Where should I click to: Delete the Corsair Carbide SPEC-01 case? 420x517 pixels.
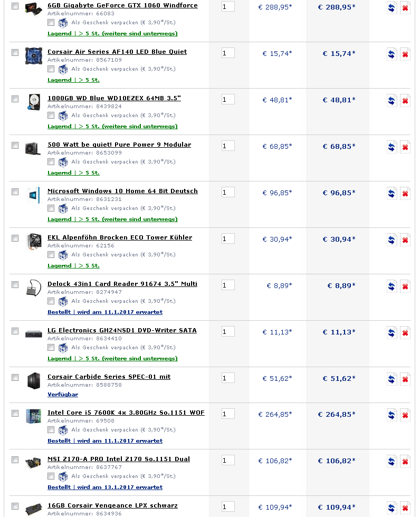coord(405,379)
